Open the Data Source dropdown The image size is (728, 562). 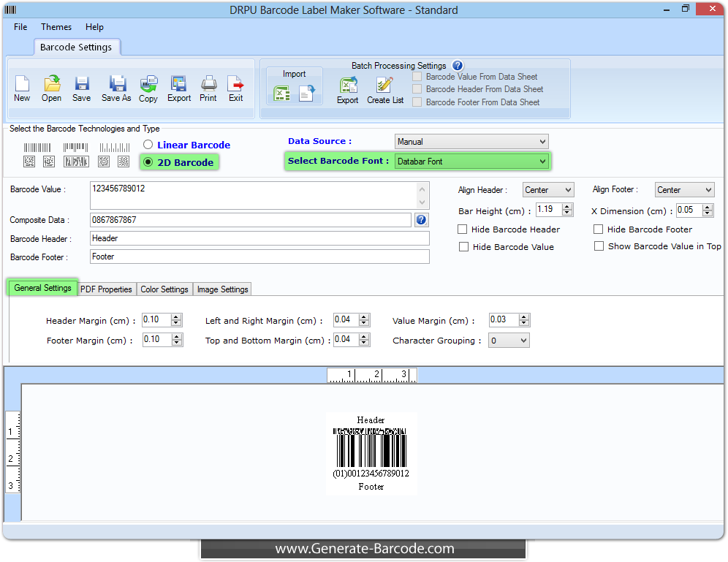click(x=471, y=142)
